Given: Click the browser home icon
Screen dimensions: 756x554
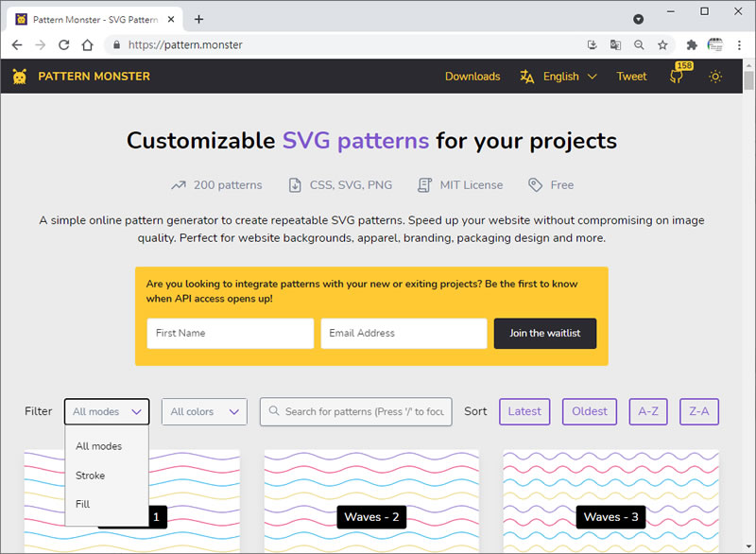Looking at the screenshot, I should 87,44.
